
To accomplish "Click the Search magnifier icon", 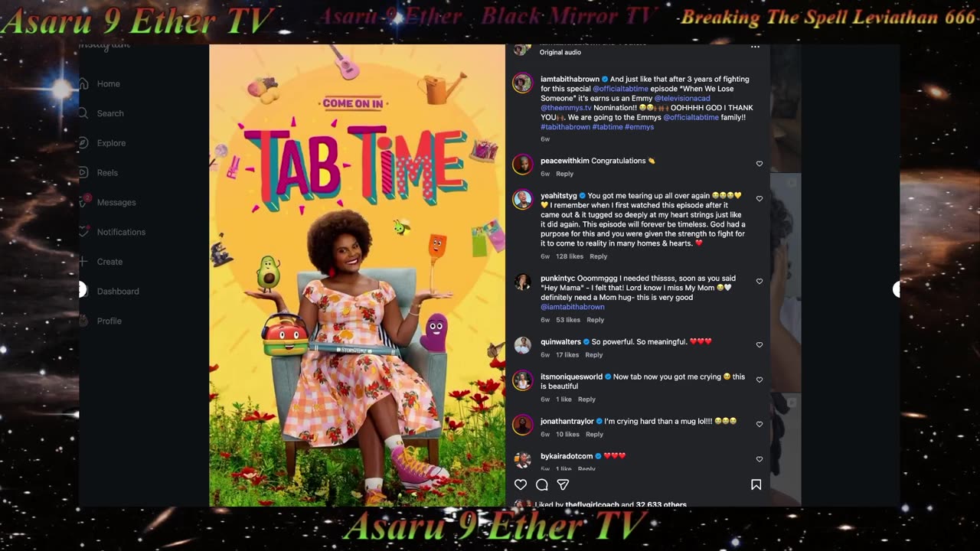I will (x=83, y=113).
